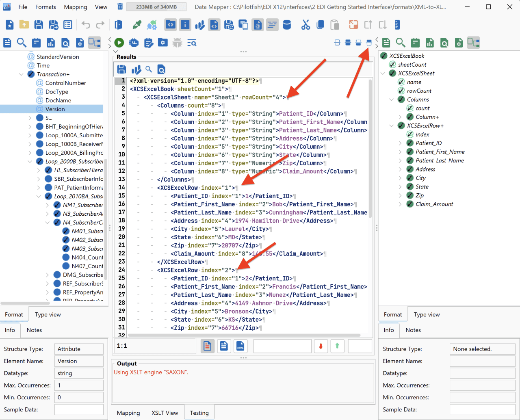This screenshot has height=420, width=520.
Task: Open the View menu
Action: pos(101,7)
